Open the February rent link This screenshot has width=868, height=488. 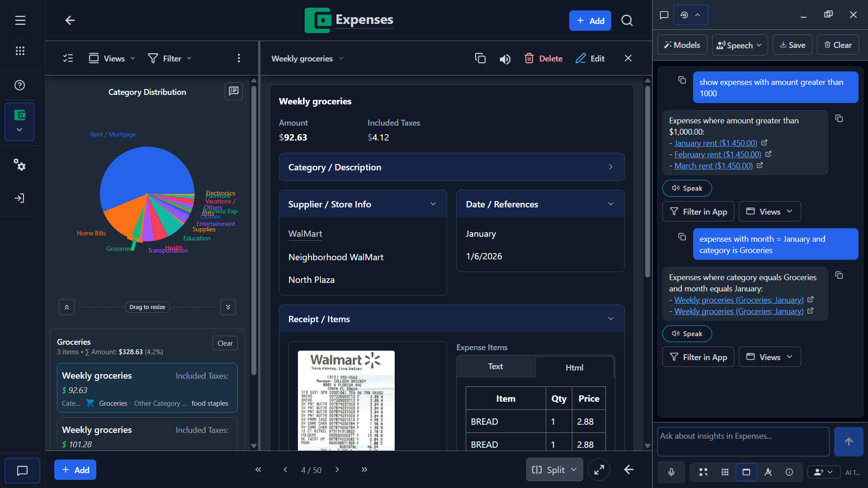(717, 155)
